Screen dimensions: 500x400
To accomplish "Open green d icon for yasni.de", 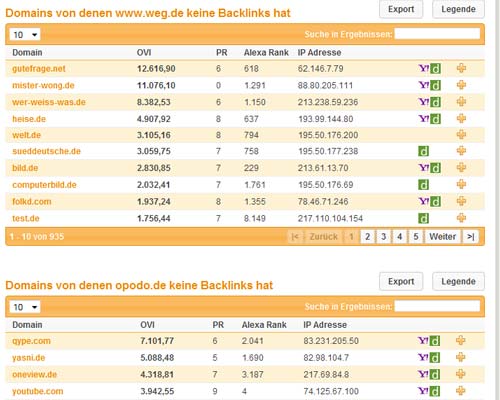I will (435, 358).
